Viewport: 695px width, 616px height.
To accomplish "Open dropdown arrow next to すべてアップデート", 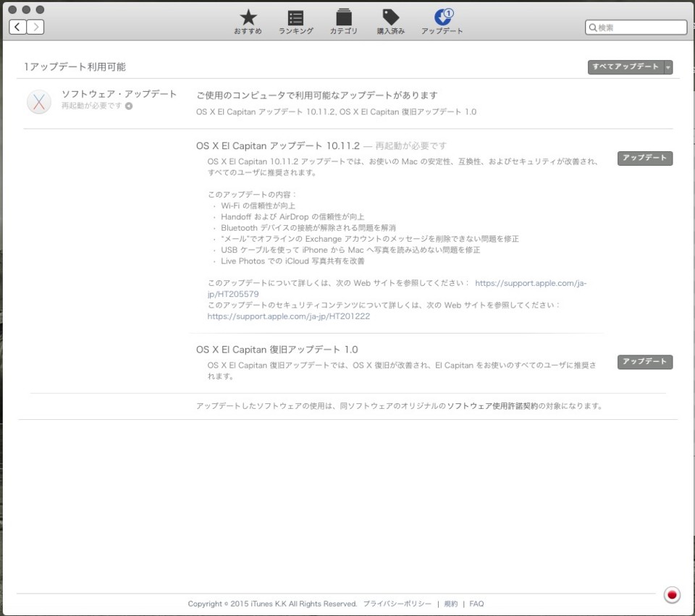I will (x=668, y=67).
